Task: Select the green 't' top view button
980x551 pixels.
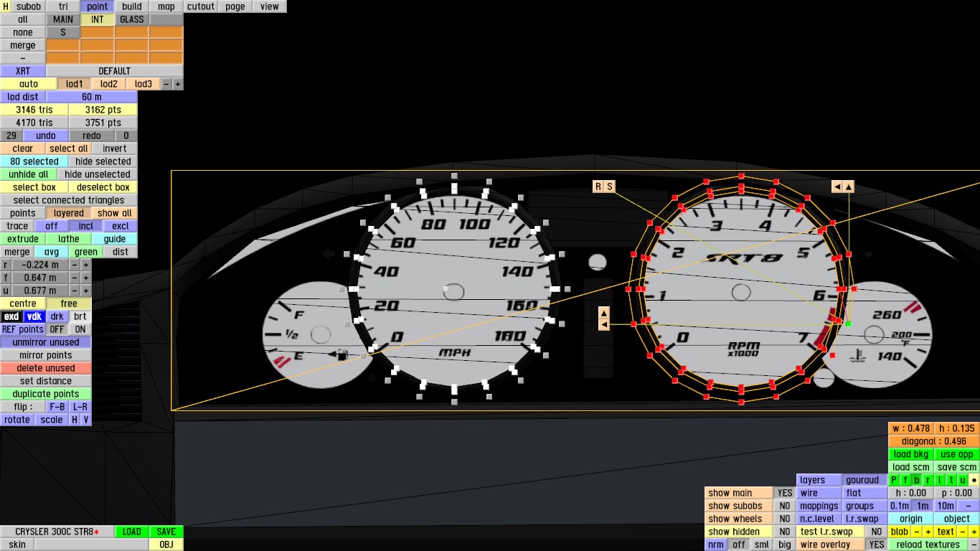Action: [x=951, y=480]
